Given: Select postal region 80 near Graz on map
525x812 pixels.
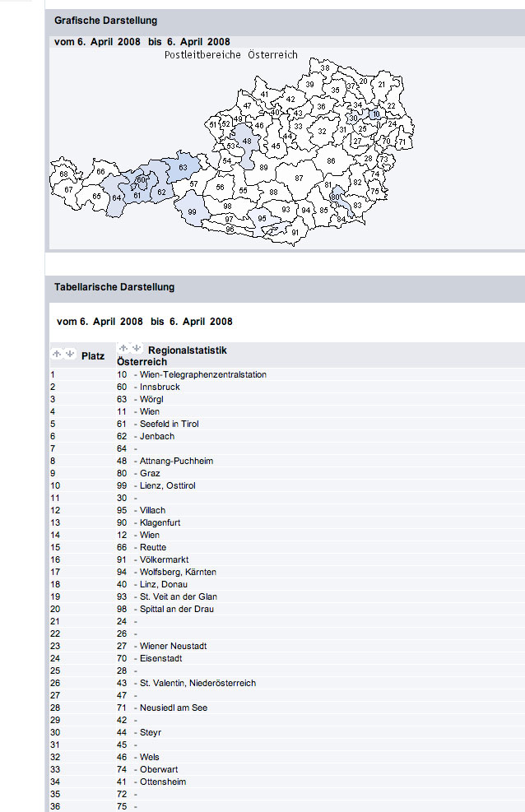Looking at the screenshot, I should coord(335,197).
